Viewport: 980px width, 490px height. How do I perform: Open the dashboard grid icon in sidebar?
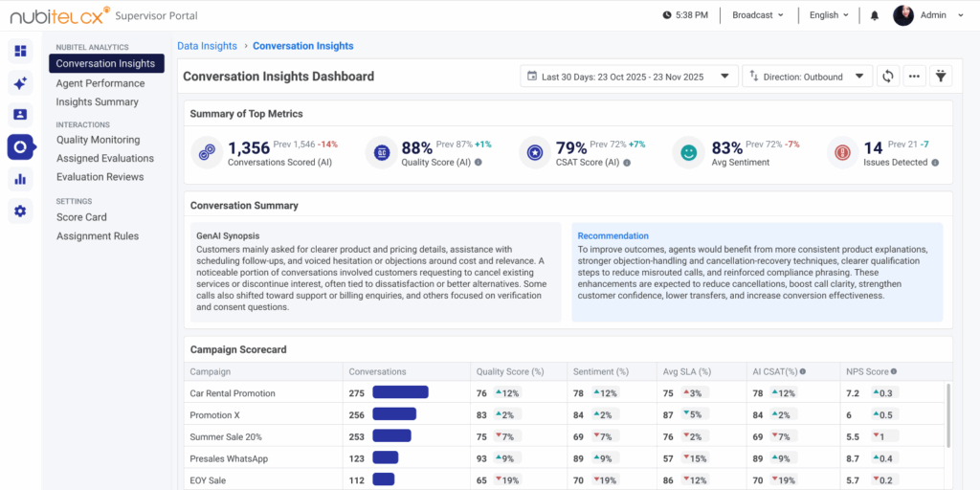tap(20, 51)
